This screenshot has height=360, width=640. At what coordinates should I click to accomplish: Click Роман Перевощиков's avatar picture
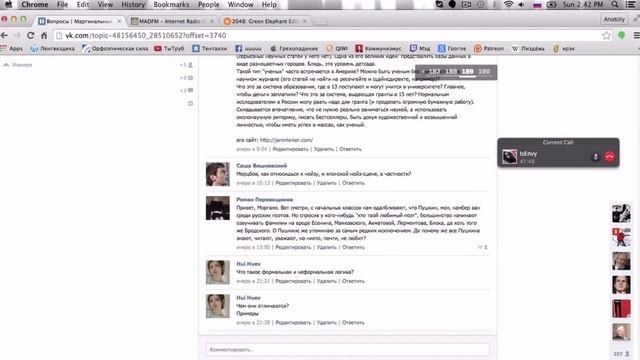(x=218, y=208)
